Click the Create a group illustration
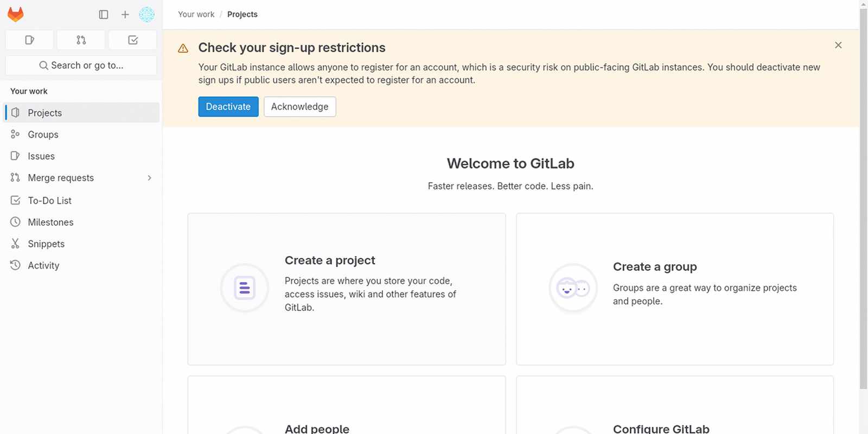This screenshot has height=434, width=868. [573, 288]
